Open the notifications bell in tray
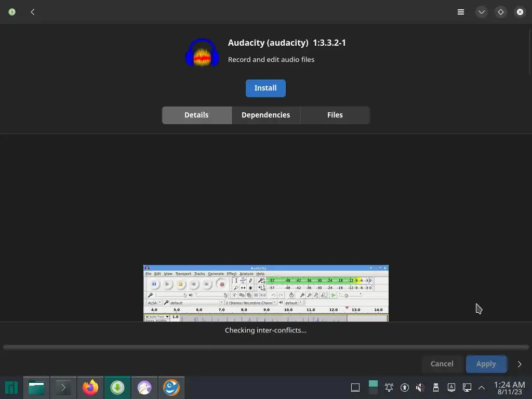The height and width of the screenshot is (399, 532). pyautogui.click(x=389, y=388)
